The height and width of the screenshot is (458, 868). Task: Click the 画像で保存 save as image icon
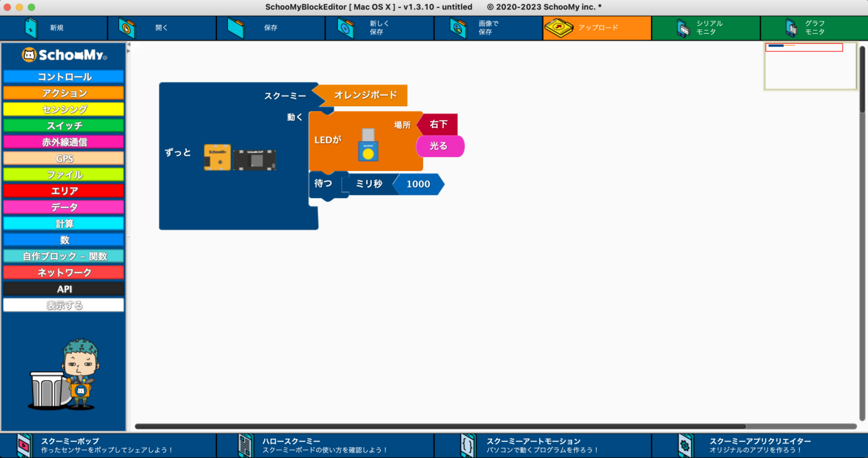pos(458,28)
